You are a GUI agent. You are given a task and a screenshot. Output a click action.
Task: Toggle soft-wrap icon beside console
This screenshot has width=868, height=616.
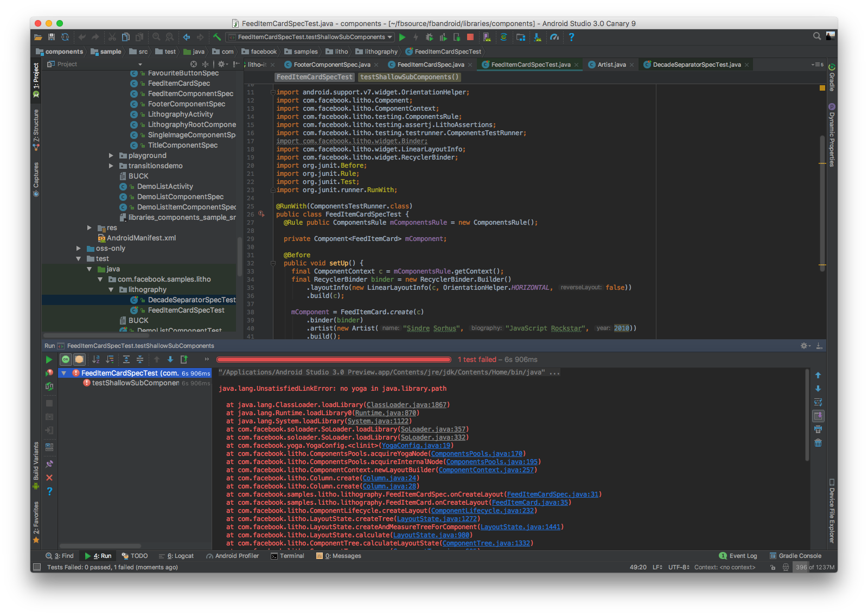(818, 402)
